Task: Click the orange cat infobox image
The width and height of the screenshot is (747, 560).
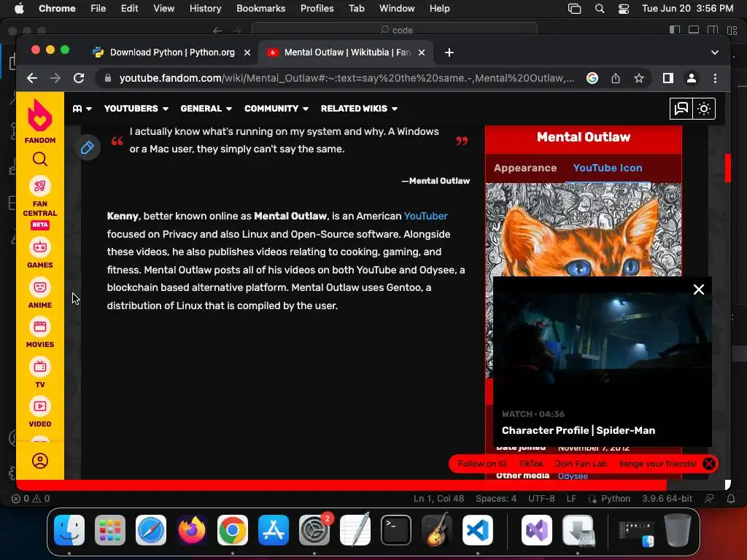Action: click(583, 230)
